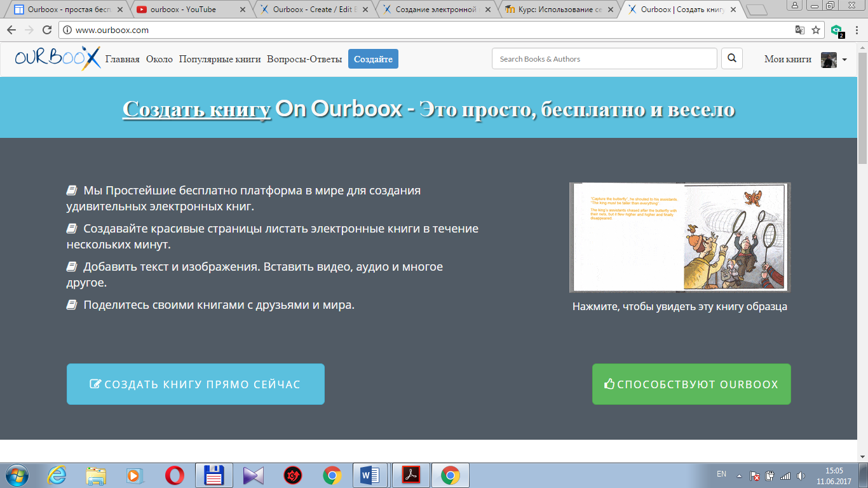Click the clock showing 15:05

pyautogui.click(x=834, y=470)
